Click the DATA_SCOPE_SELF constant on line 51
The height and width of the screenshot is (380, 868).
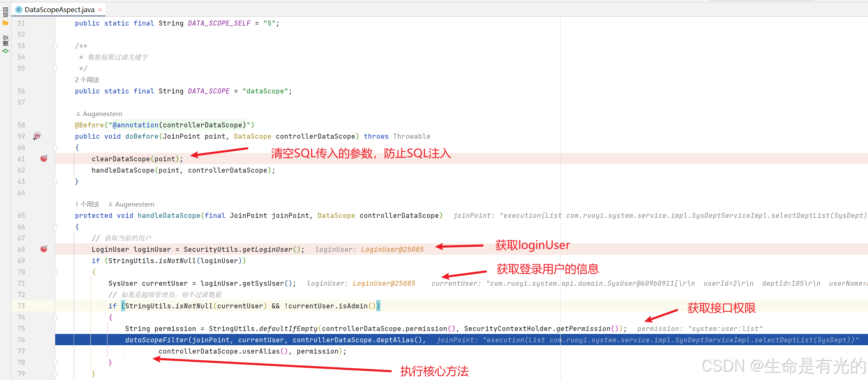[219, 23]
